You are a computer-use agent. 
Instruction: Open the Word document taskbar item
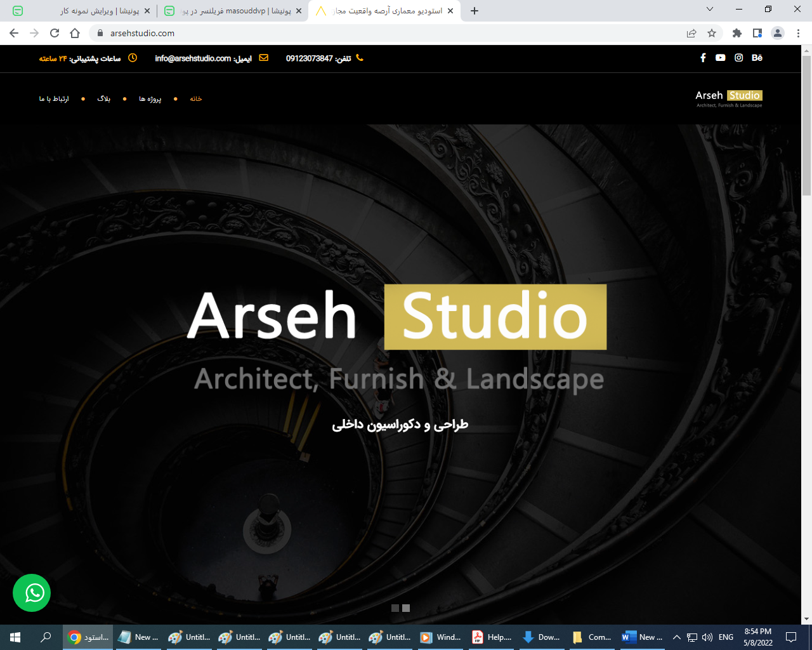[x=642, y=637]
